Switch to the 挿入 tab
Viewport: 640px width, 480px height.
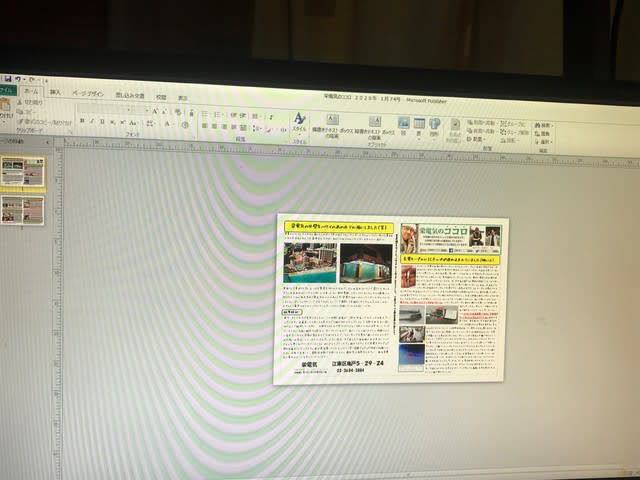(55, 92)
